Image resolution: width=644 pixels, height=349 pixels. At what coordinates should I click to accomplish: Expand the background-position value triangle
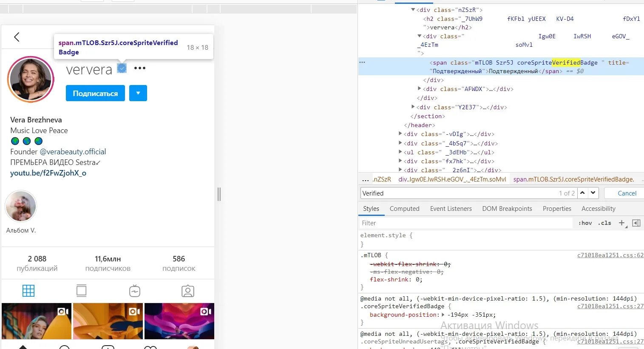[443, 315]
